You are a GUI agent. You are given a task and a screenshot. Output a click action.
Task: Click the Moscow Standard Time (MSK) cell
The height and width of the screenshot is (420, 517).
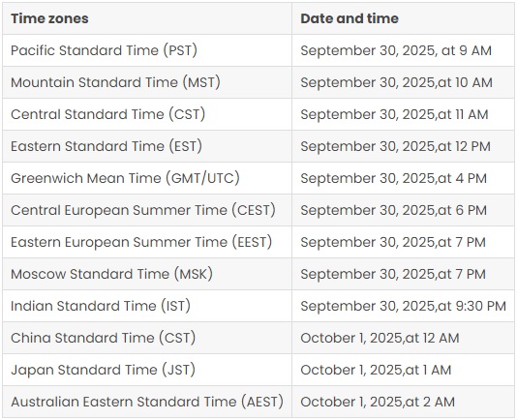[147, 274]
